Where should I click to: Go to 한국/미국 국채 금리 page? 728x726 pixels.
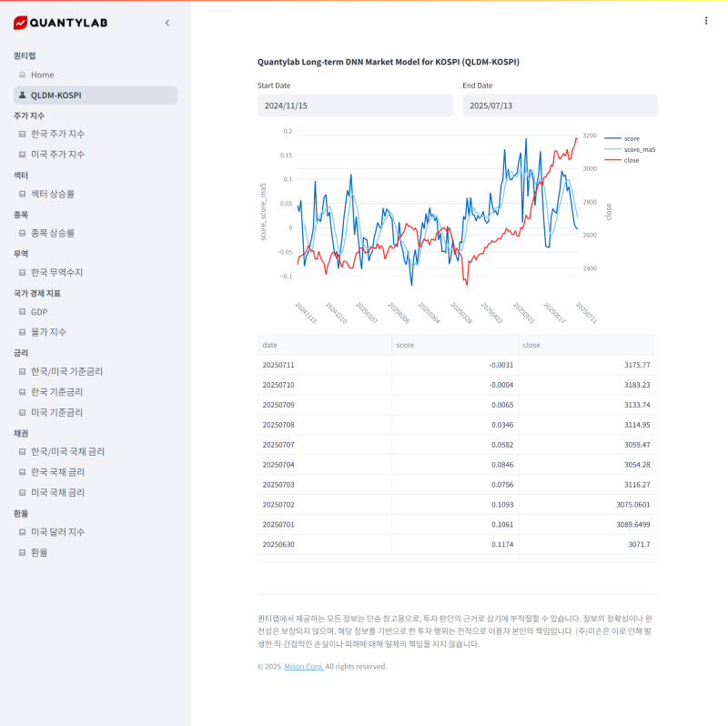coord(67,451)
